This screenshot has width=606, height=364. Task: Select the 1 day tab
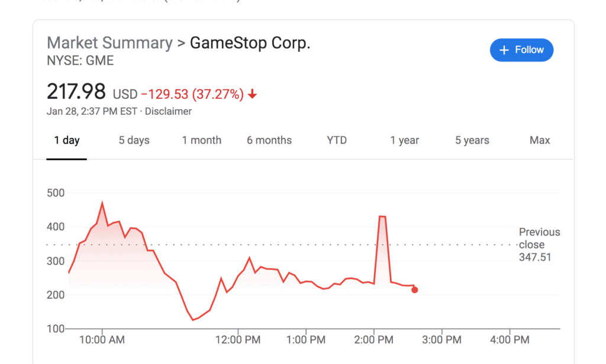point(67,140)
